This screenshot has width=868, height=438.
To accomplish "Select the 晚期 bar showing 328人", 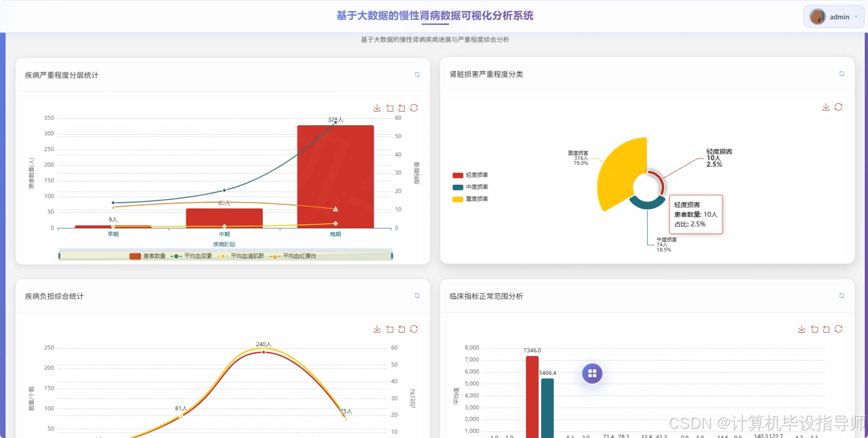I will pyautogui.click(x=336, y=177).
